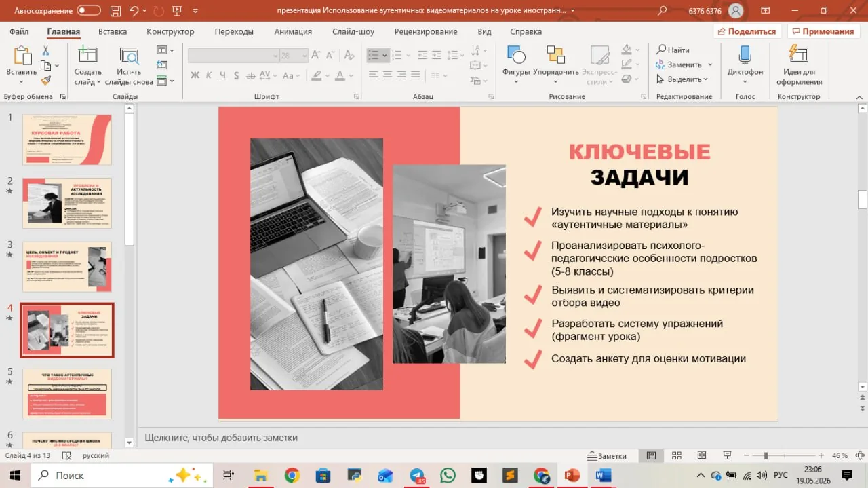Viewport: 868px width, 488px height.
Task: Click the Share button
Action: pyautogui.click(x=747, y=31)
